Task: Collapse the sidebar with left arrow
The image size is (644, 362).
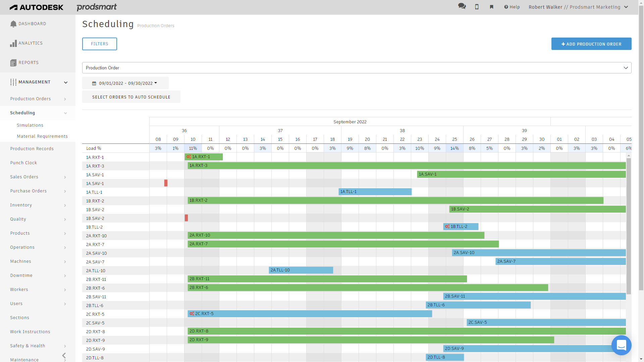Action: coord(64,355)
